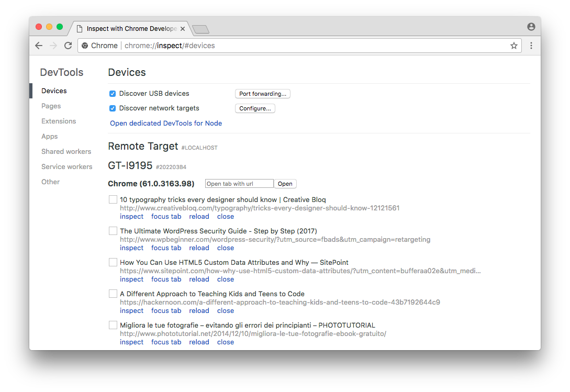570x392 pixels.
Task: Select Service workers in the sidebar
Action: click(x=67, y=166)
